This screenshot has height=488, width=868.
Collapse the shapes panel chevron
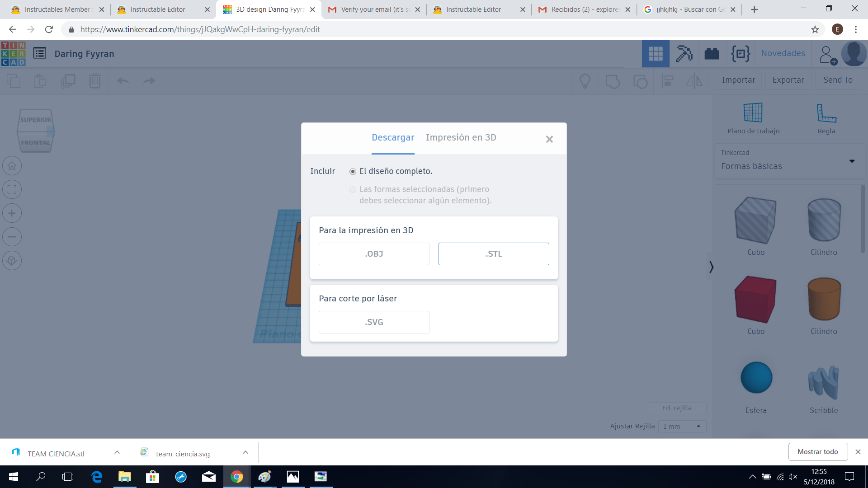click(711, 267)
